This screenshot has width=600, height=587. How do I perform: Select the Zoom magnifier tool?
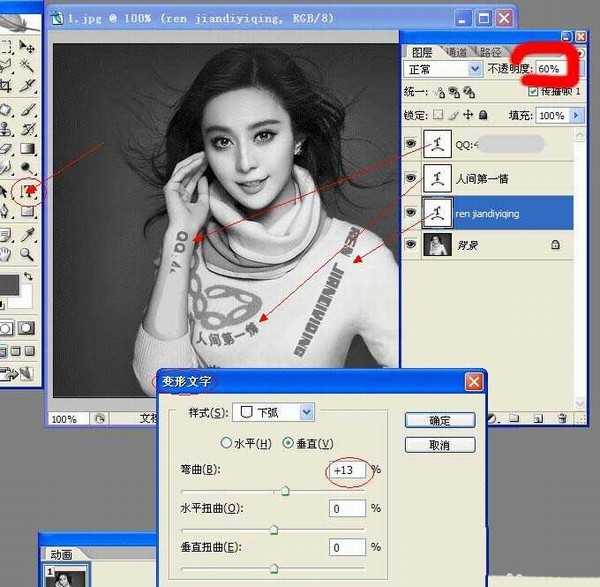pyautogui.click(x=28, y=254)
